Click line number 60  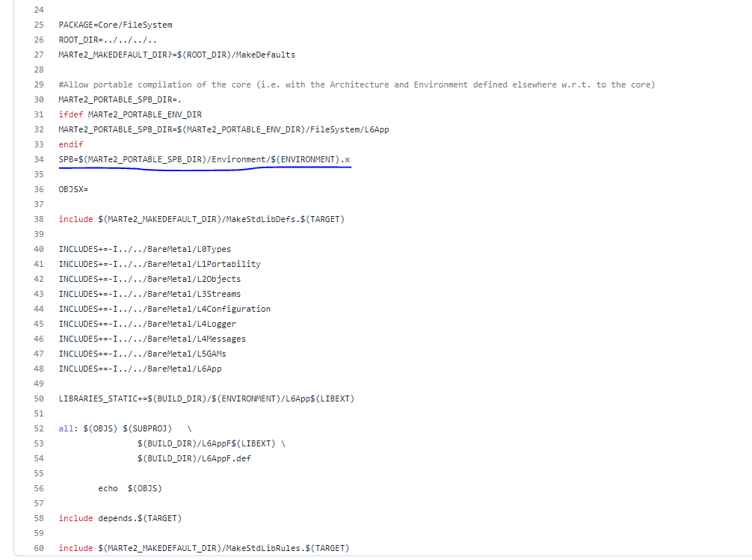click(x=39, y=548)
